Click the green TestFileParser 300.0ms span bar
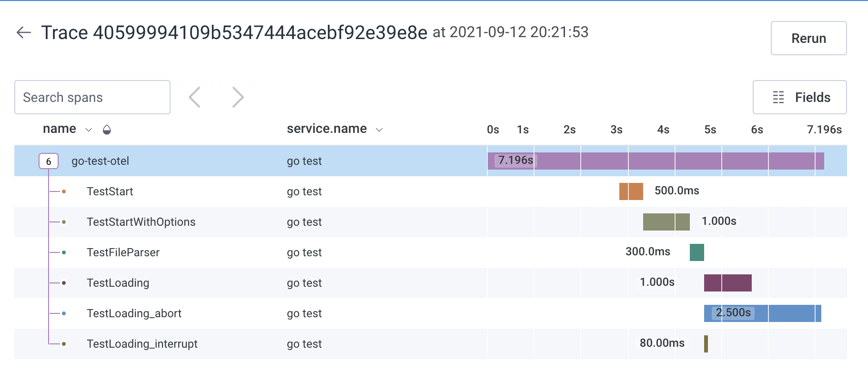The width and height of the screenshot is (868, 382). click(x=696, y=252)
